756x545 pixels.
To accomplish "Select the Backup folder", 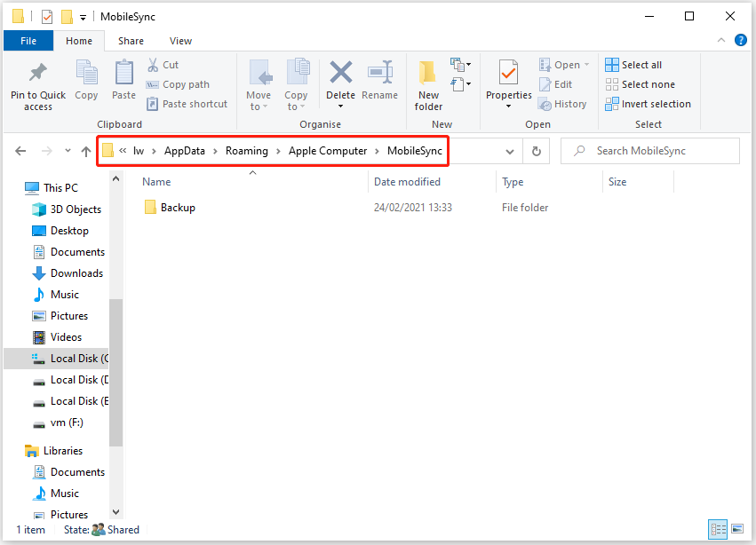I will coord(171,208).
